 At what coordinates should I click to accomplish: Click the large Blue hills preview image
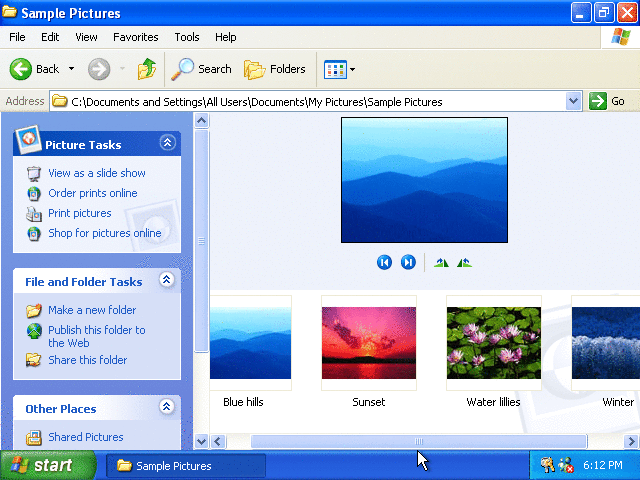tap(424, 180)
